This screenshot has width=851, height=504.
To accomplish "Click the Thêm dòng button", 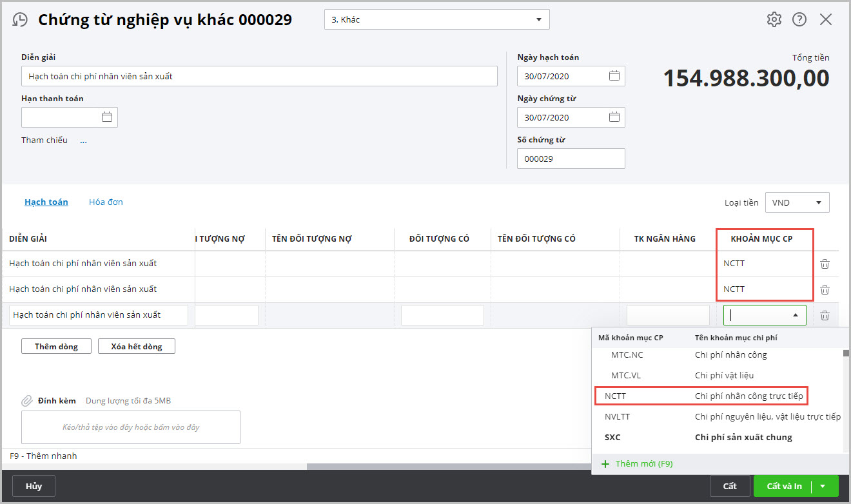I will point(56,346).
